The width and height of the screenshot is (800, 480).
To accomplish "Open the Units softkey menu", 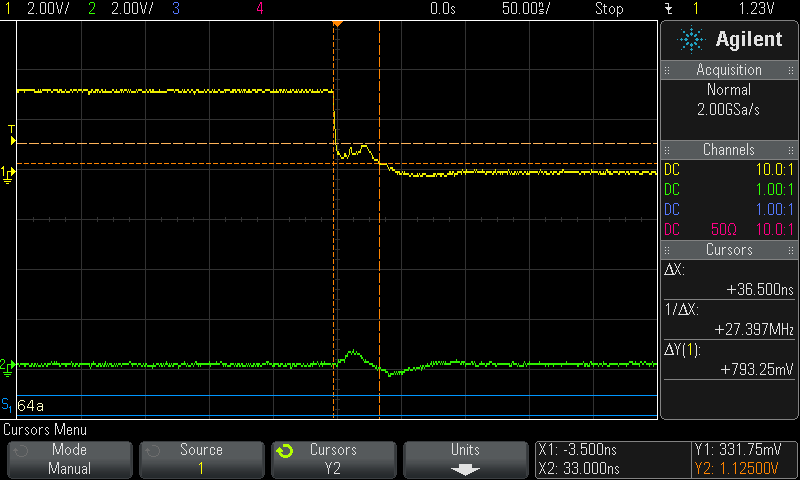I will click(465, 459).
